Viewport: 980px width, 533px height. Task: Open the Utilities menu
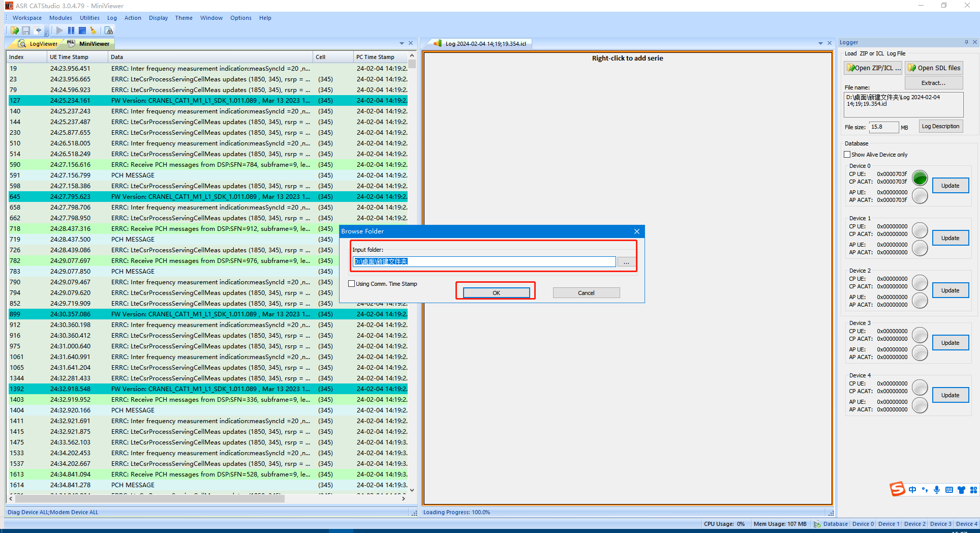[89, 18]
